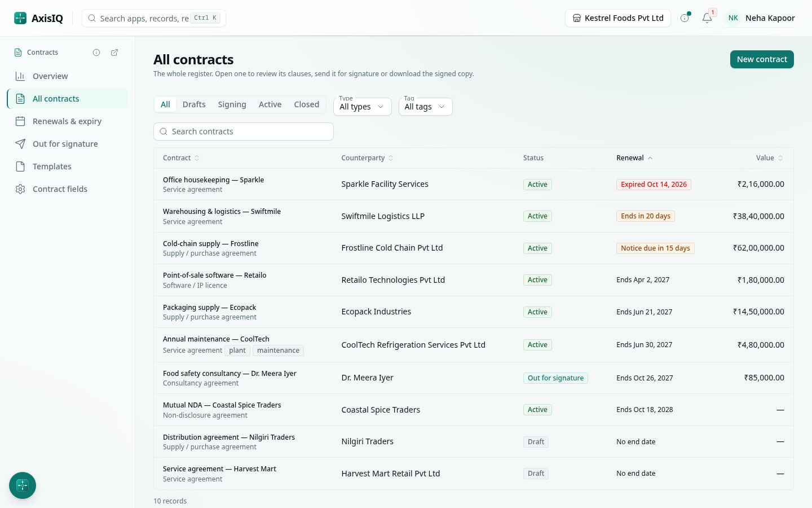Click the Renewals & expiry calendar icon
812x508 pixels.
pyautogui.click(x=20, y=121)
